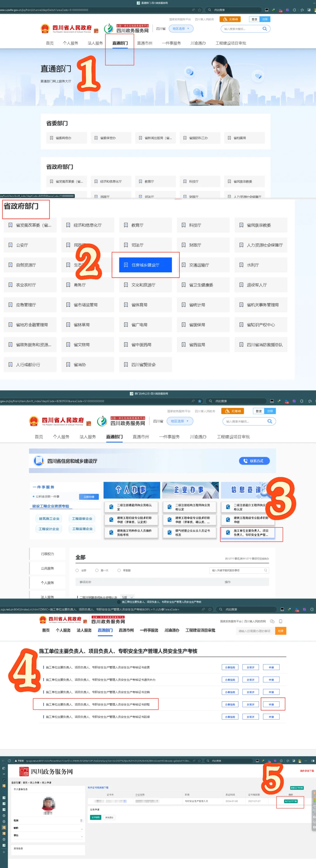Click the document icon beside 农业农村厅

coord(11,285)
